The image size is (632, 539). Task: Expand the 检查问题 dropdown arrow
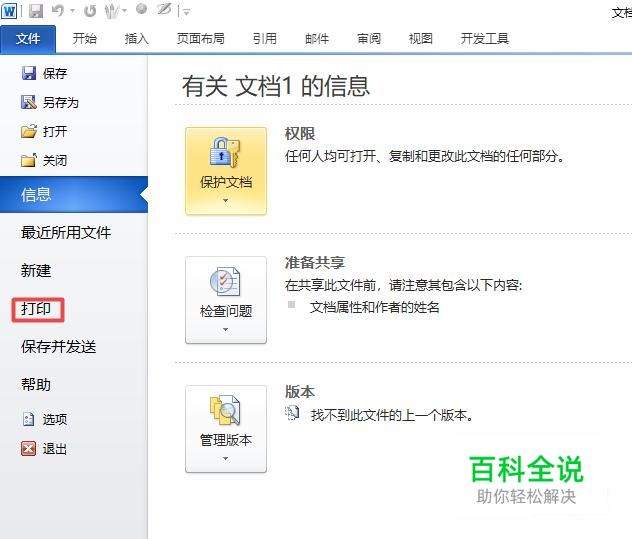point(226,329)
